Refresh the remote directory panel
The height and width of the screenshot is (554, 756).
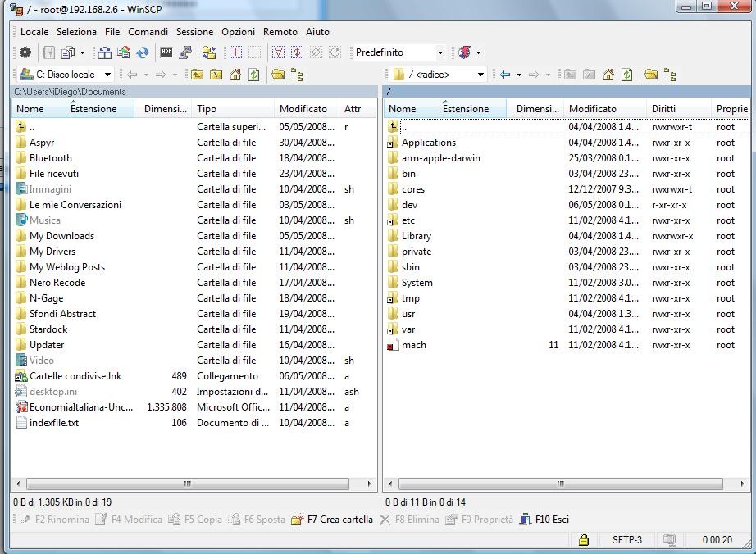(x=627, y=75)
